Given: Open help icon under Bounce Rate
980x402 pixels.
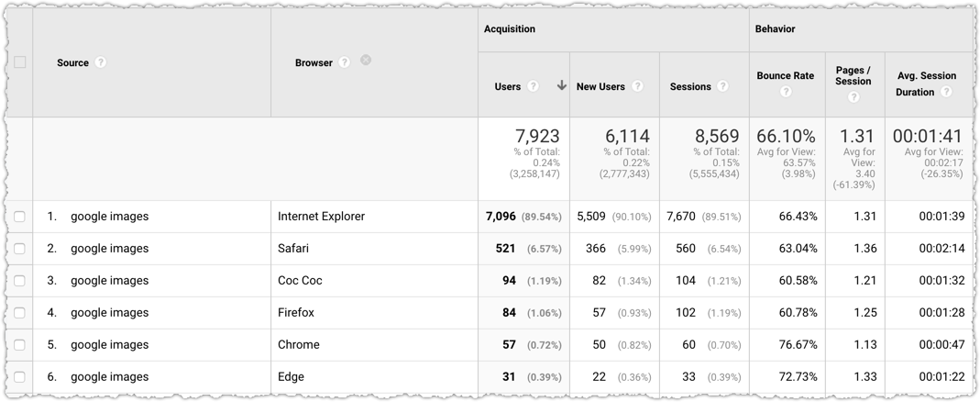Looking at the screenshot, I should pos(786,92).
